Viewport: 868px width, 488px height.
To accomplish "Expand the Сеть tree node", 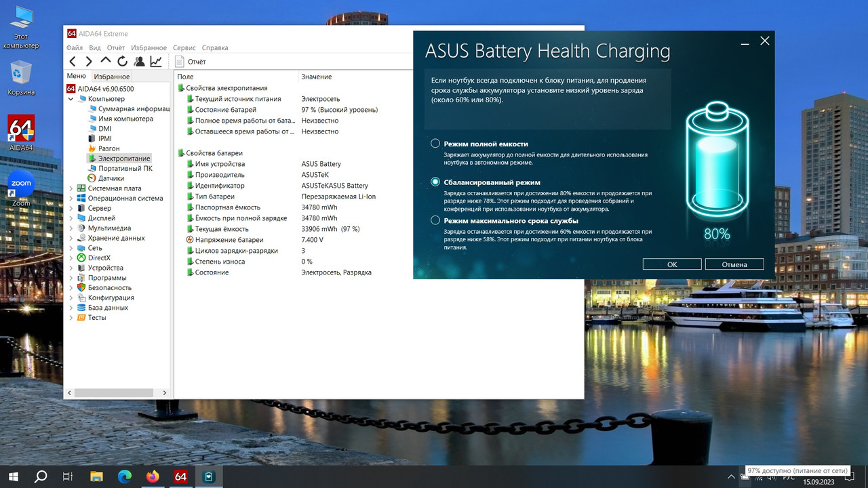I will [71, 248].
